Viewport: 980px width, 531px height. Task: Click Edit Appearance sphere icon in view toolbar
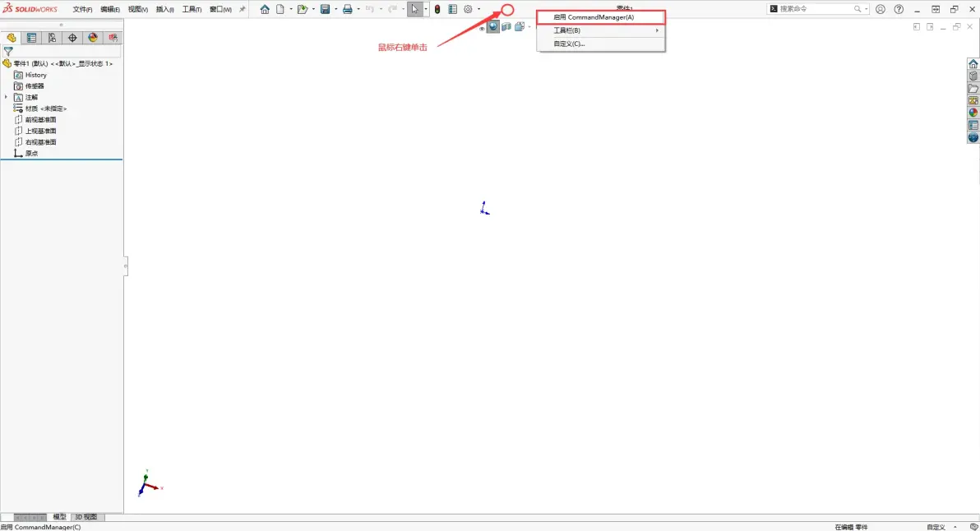493,27
